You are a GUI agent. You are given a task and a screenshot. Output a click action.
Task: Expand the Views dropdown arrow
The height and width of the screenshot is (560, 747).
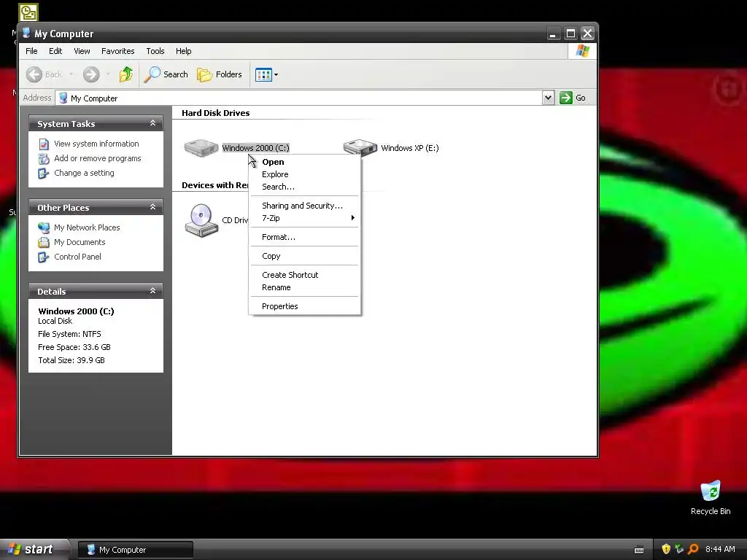(x=276, y=75)
